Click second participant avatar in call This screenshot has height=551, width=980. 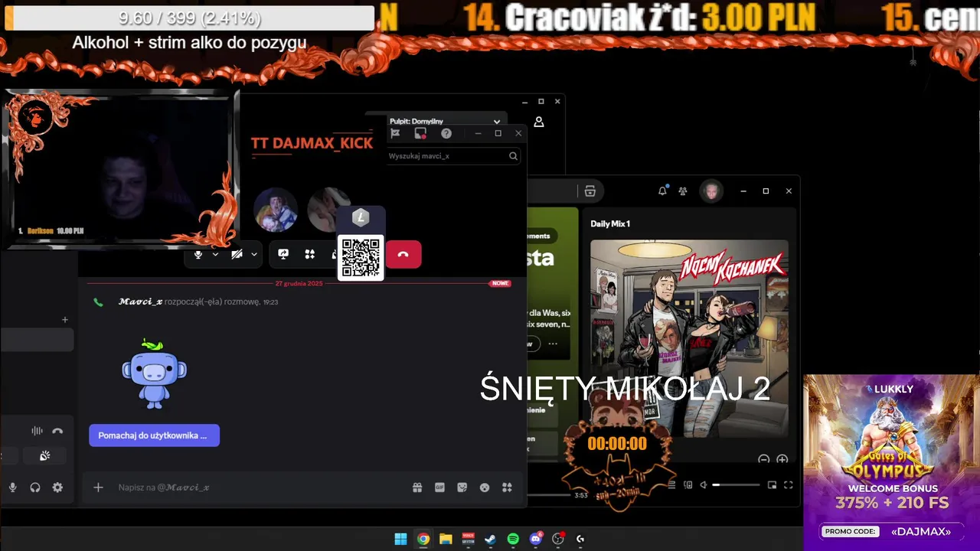pos(328,209)
